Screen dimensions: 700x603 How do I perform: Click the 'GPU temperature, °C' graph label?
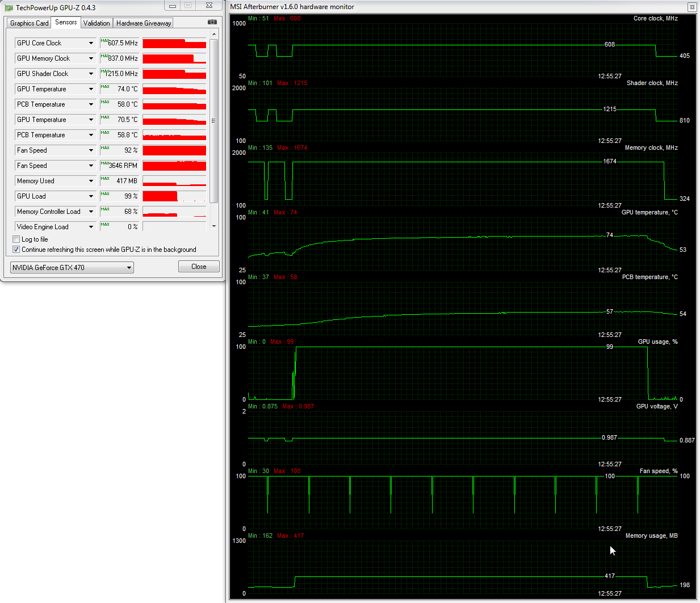[x=649, y=212]
